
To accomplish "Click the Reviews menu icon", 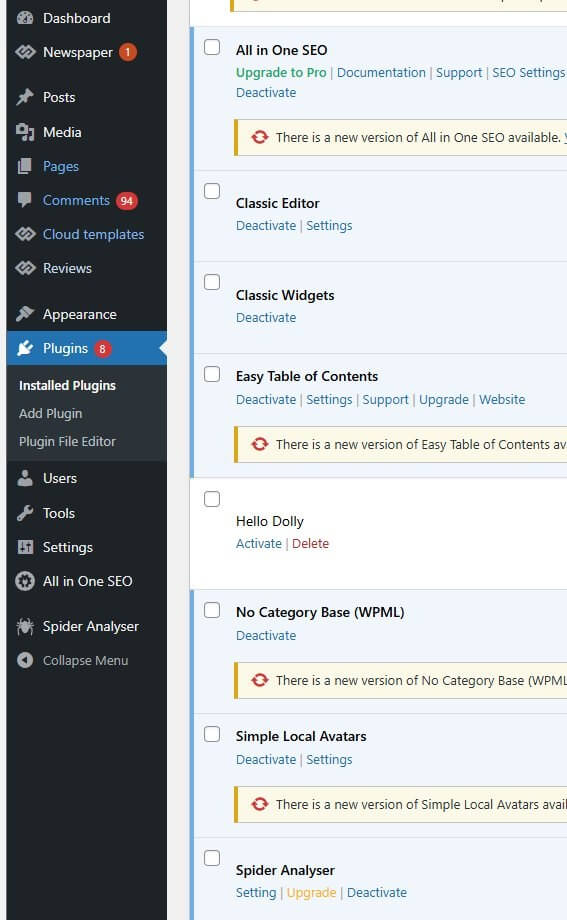I will click(x=25, y=268).
